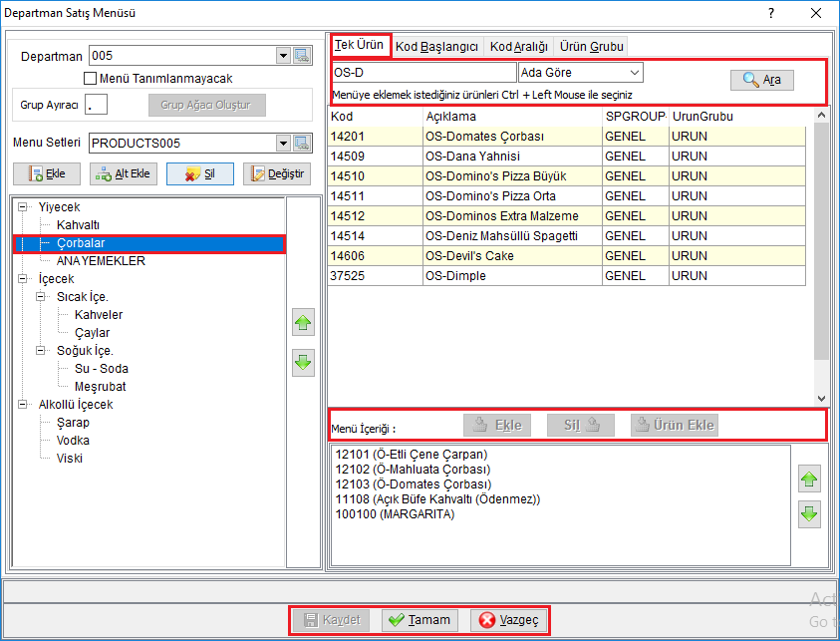Select 100100 (MARGARITA) in menu content

tap(395, 514)
